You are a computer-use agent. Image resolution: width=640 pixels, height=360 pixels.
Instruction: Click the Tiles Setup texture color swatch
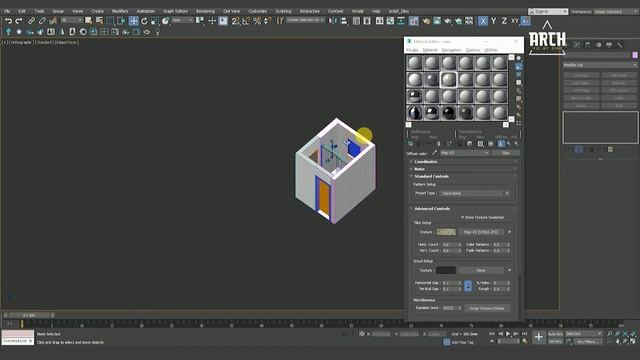pos(446,232)
